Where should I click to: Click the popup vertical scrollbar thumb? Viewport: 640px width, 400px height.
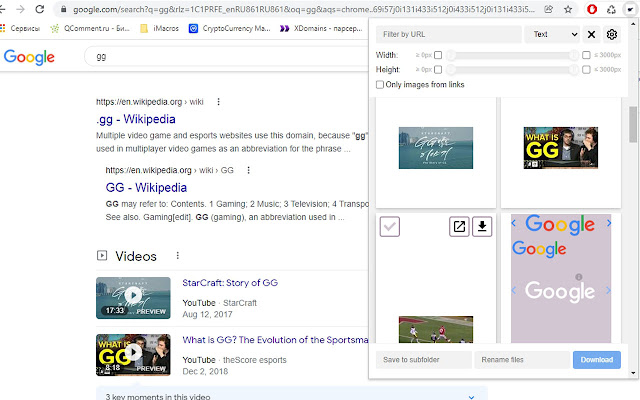coord(633,124)
